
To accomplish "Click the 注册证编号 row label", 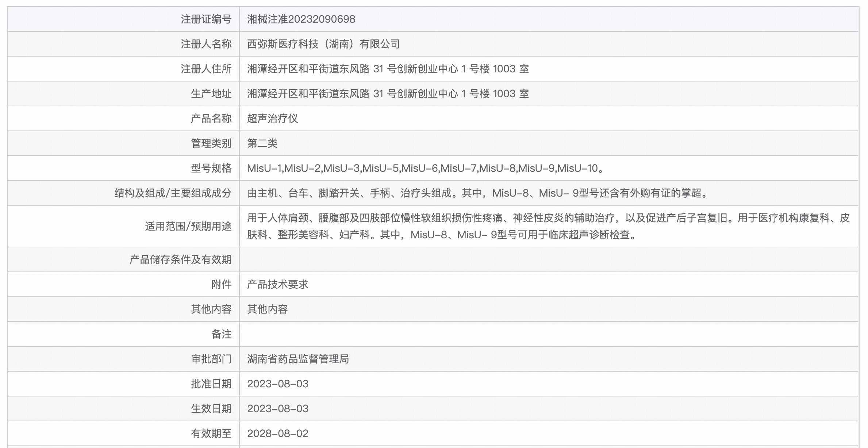I will (206, 19).
